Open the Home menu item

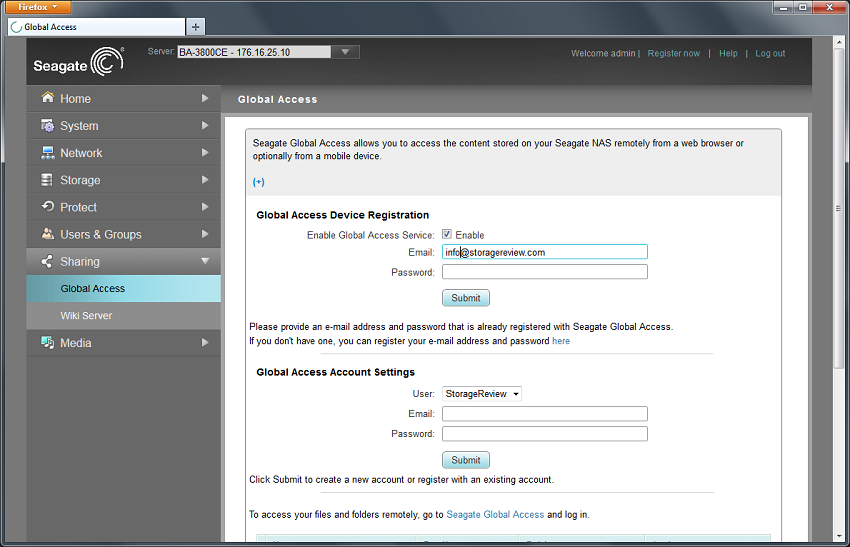point(124,98)
